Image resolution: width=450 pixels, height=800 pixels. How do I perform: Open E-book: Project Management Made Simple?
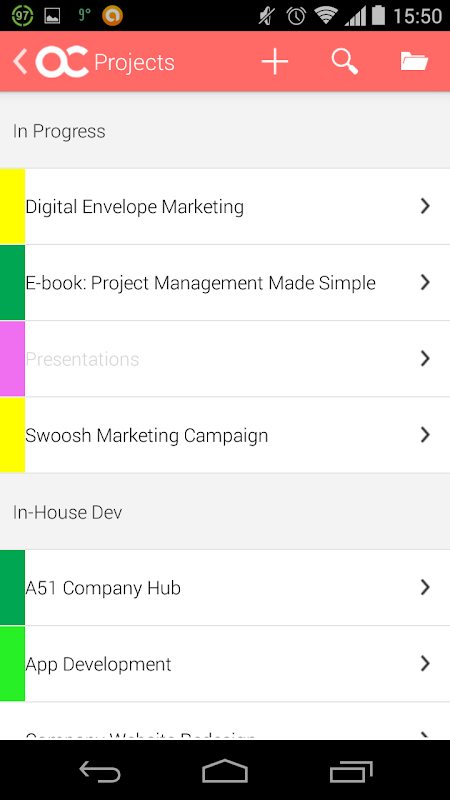tap(225, 283)
